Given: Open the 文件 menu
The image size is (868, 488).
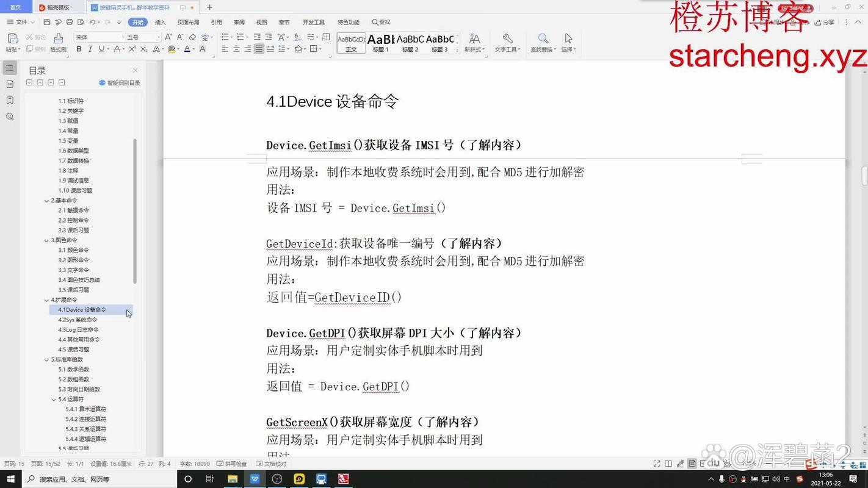Looking at the screenshot, I should (x=21, y=22).
